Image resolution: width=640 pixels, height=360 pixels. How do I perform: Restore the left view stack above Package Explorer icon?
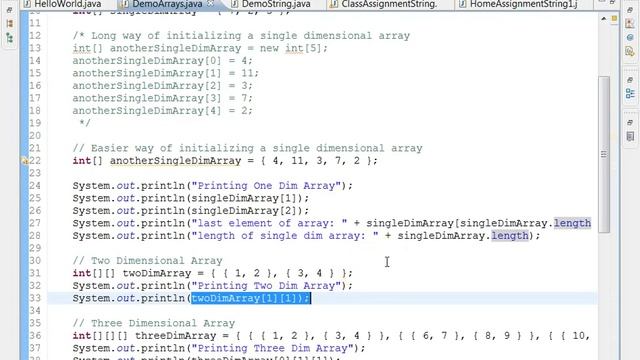coord(9,10)
